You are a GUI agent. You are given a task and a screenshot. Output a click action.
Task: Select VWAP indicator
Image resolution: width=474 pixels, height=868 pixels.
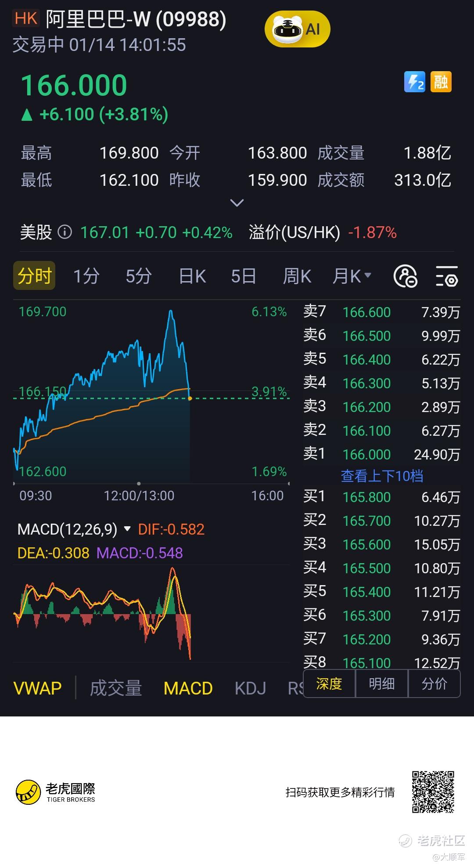pyautogui.click(x=38, y=688)
